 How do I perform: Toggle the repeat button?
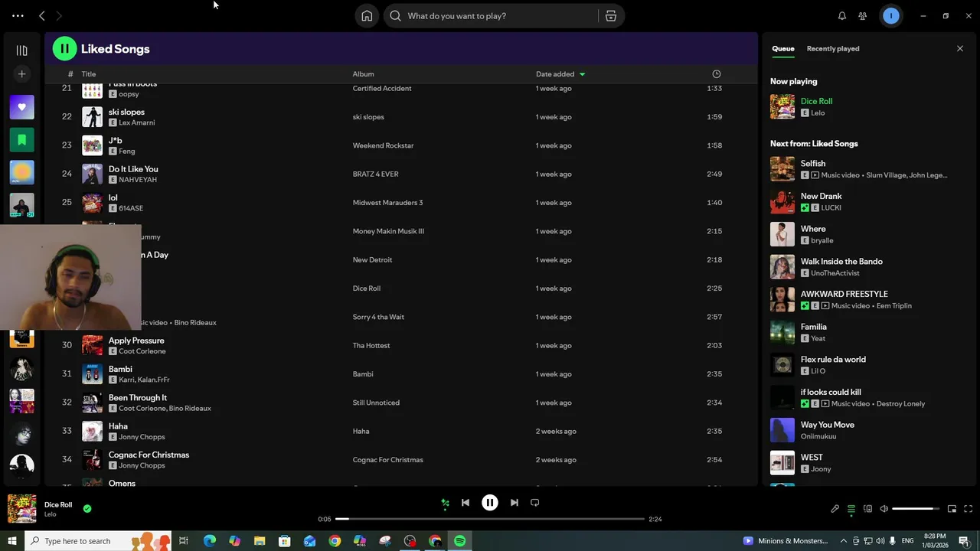click(x=535, y=503)
